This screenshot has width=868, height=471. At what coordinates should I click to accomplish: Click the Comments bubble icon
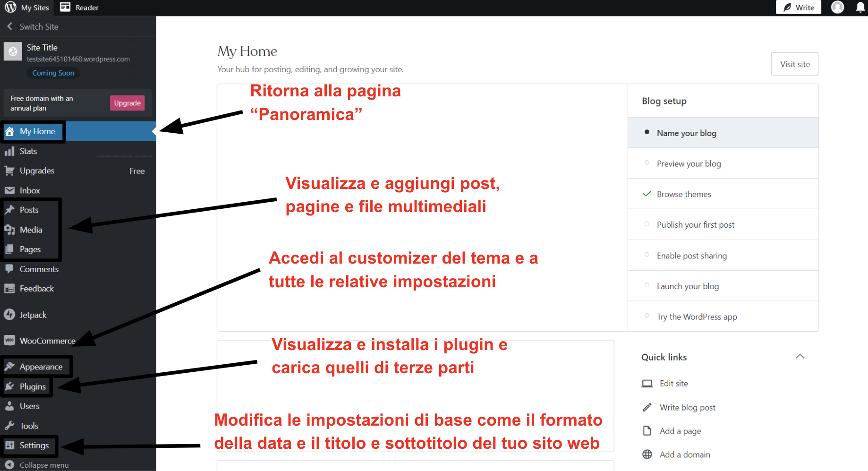click(9, 269)
